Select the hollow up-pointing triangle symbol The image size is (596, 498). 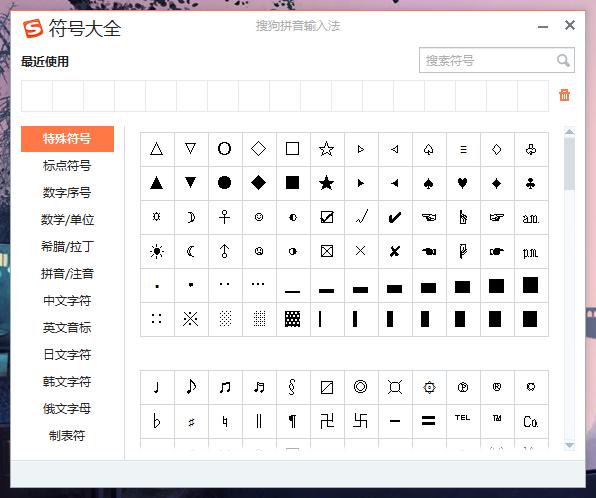tap(157, 149)
